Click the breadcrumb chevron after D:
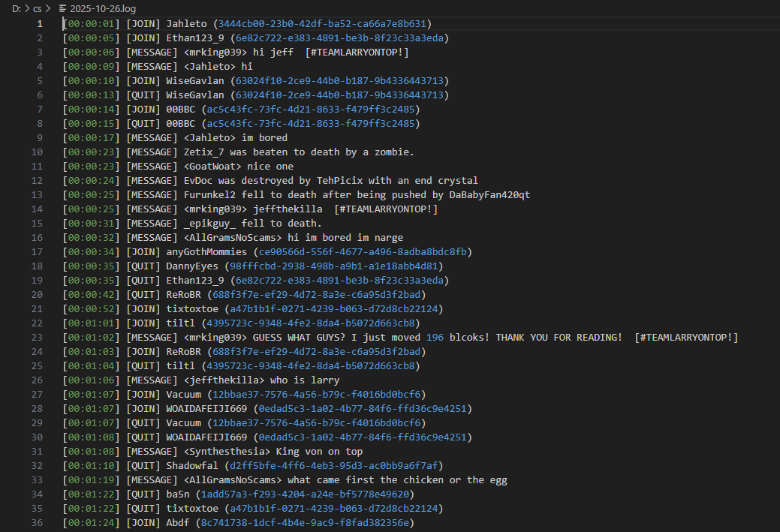The height and width of the screenshot is (532, 780). (x=28, y=8)
